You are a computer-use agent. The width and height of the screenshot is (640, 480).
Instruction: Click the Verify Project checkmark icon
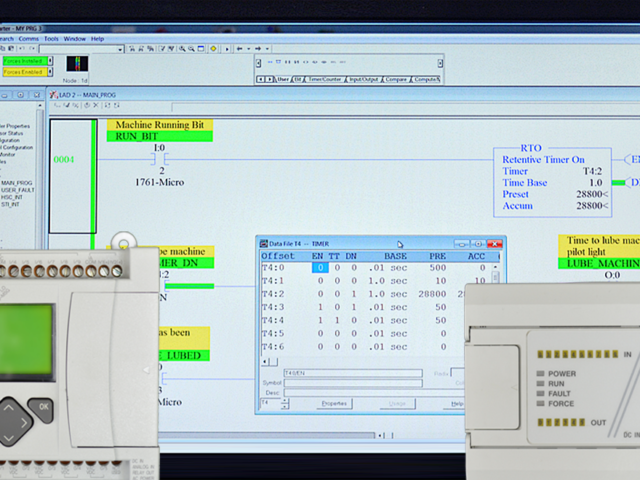click(x=171, y=49)
